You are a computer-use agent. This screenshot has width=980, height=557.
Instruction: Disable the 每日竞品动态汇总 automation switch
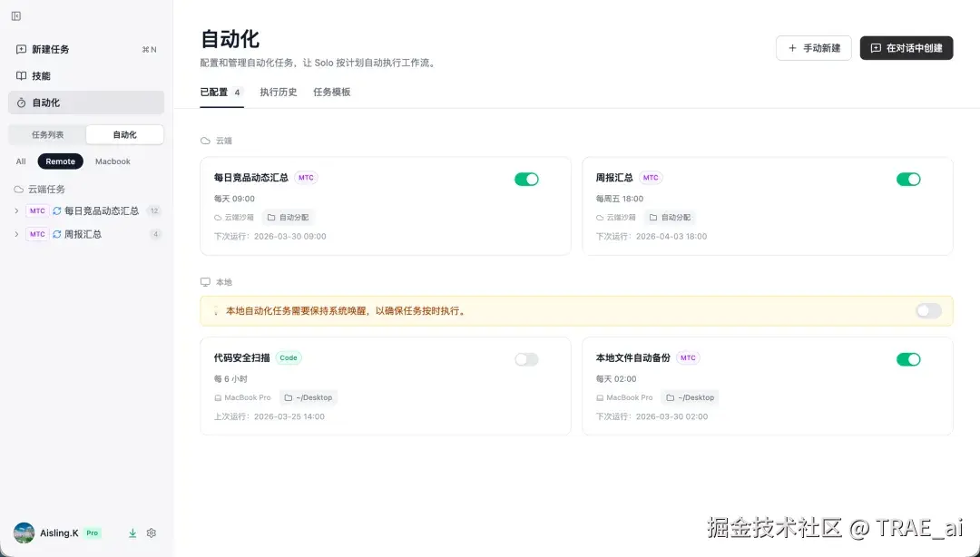tap(526, 180)
